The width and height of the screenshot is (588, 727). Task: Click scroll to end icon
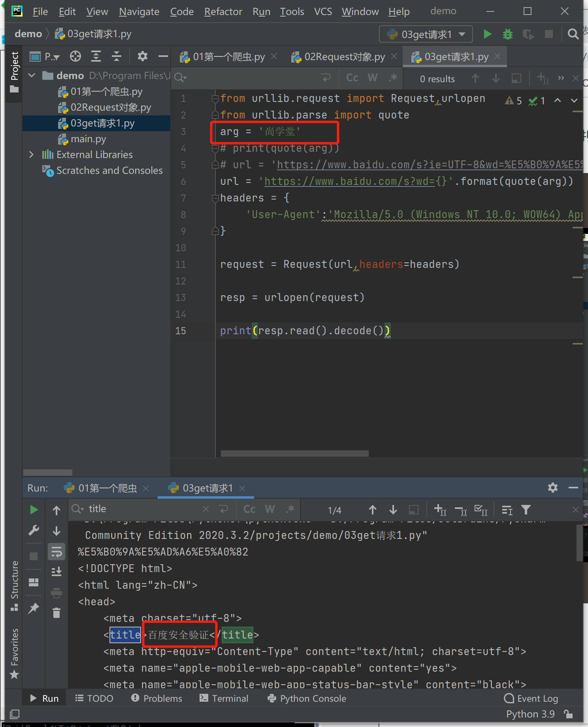pos(57,571)
